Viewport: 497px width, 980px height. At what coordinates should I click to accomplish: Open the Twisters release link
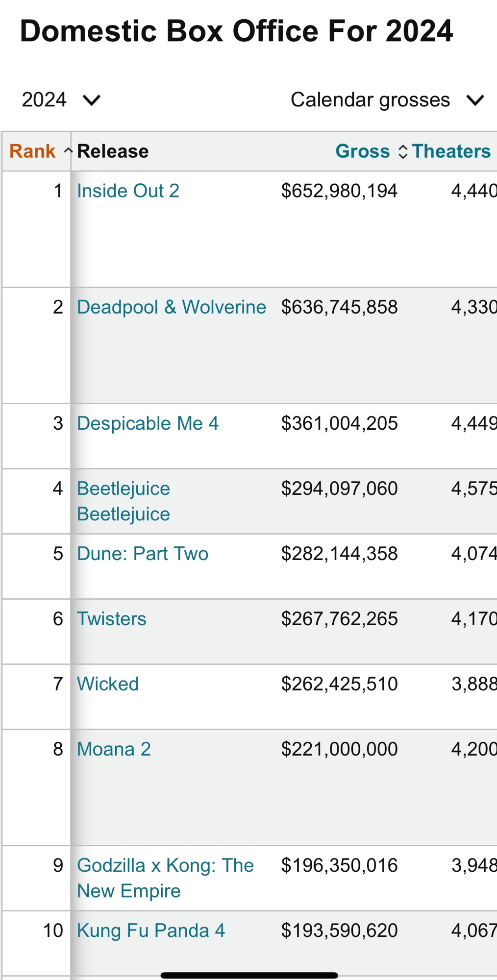[x=112, y=619]
